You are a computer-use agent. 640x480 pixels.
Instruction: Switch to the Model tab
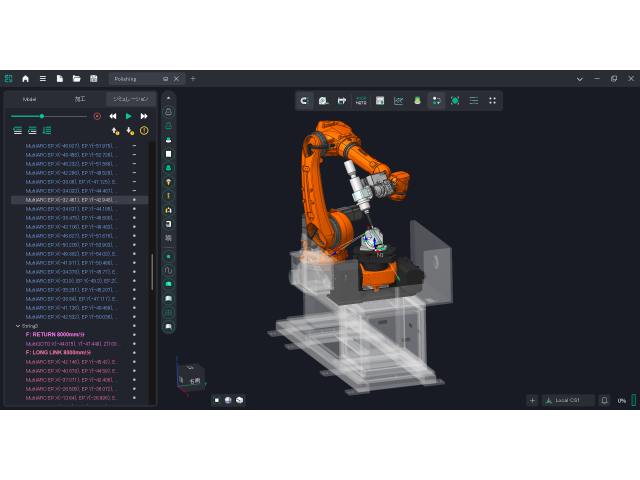29,99
